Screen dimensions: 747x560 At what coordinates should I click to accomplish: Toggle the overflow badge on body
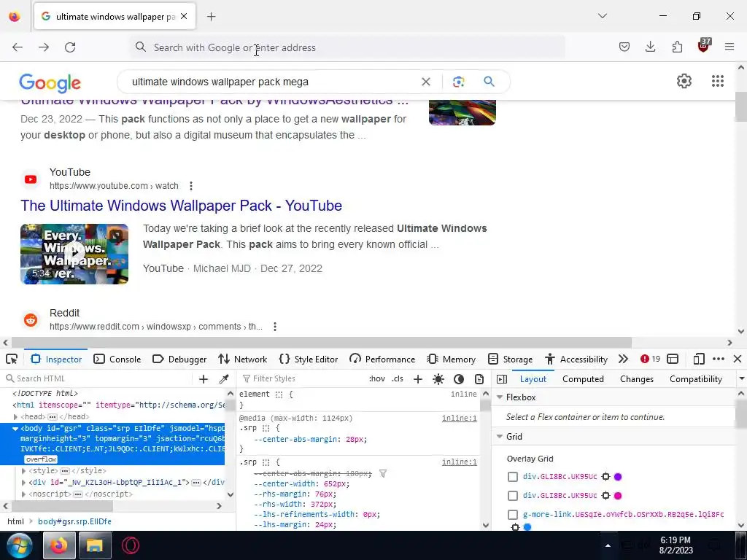click(x=41, y=459)
